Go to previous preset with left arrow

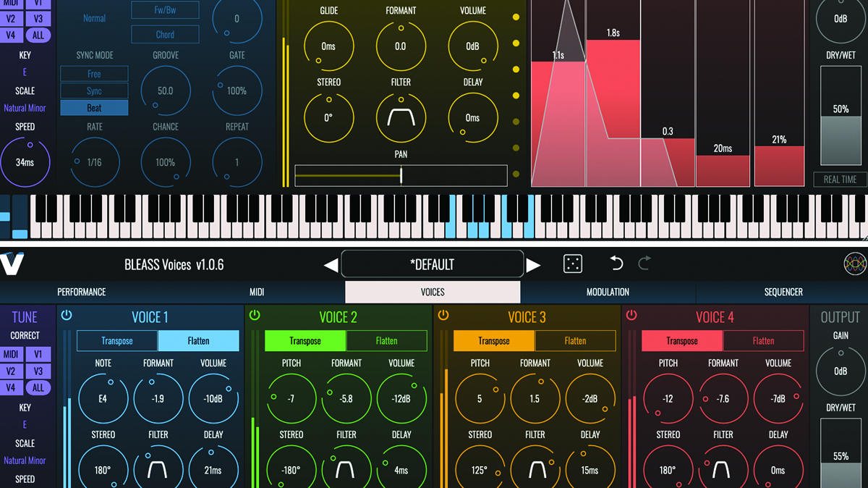331,265
